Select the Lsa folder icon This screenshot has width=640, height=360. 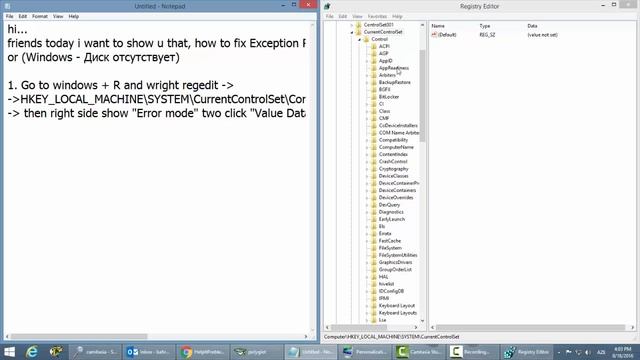pyautogui.click(x=373, y=320)
